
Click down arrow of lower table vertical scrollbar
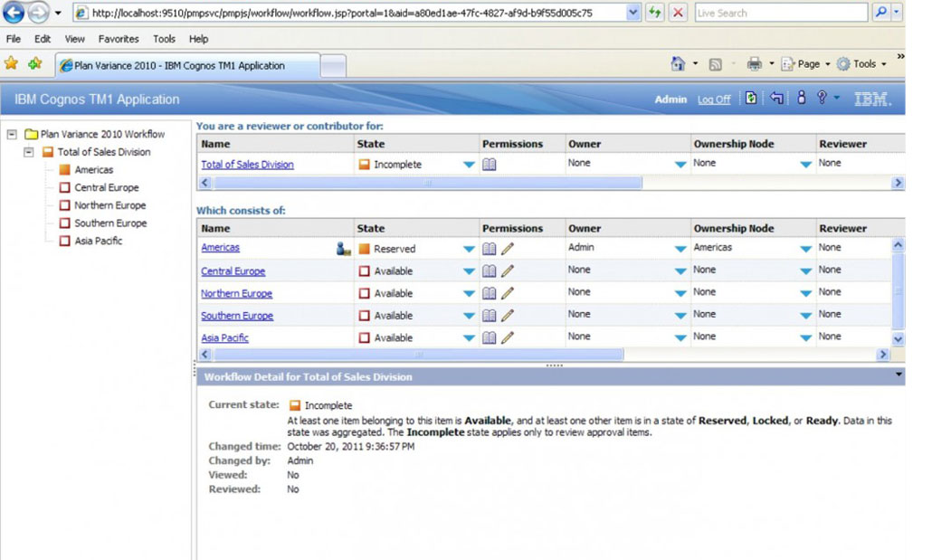[899, 339]
